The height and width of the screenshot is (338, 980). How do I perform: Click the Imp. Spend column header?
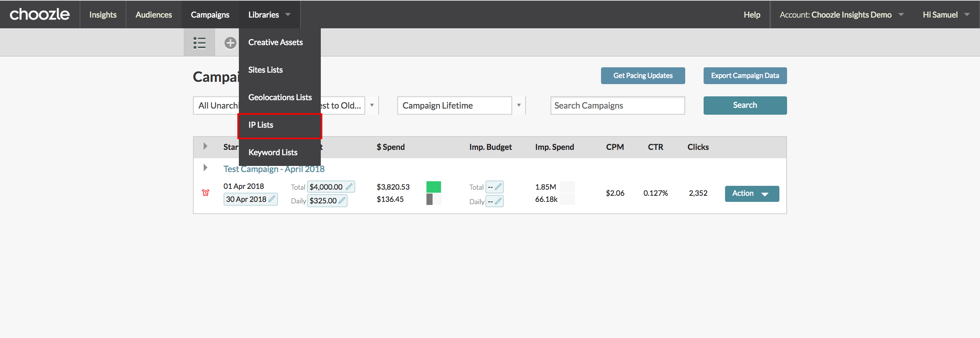coord(554,147)
